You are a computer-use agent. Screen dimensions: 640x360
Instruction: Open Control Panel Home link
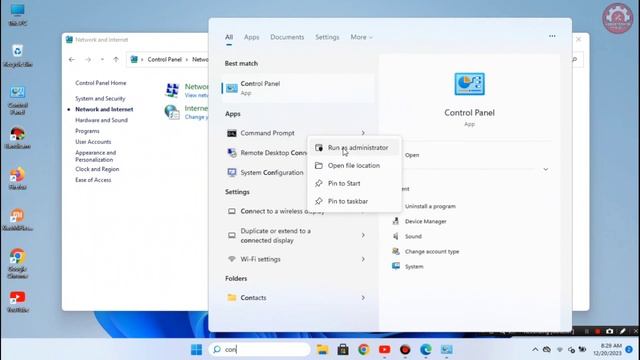pos(100,83)
